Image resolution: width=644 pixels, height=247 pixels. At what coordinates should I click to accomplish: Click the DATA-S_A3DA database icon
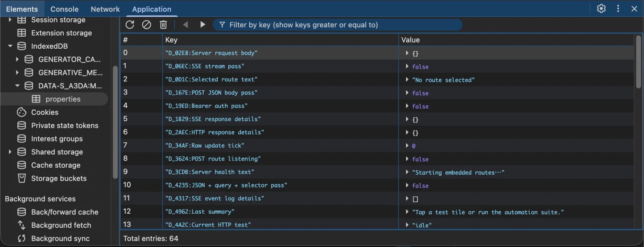pyautogui.click(x=29, y=86)
